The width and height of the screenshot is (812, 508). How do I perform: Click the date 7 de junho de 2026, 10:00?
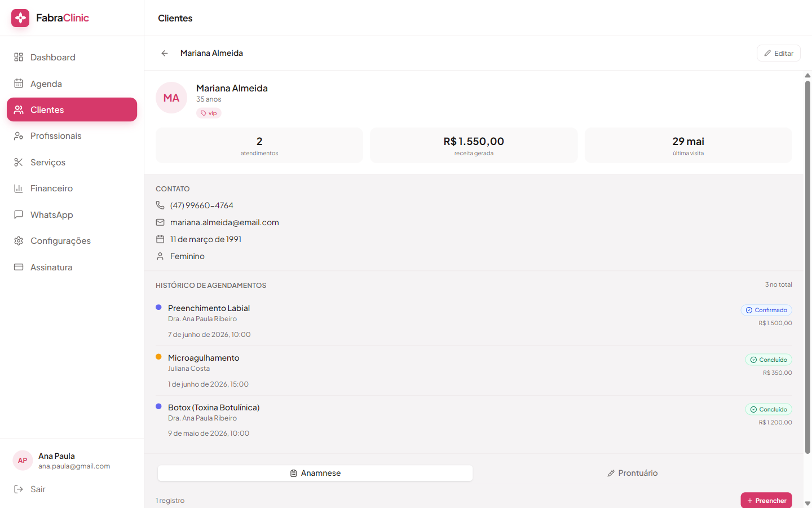[209, 335]
